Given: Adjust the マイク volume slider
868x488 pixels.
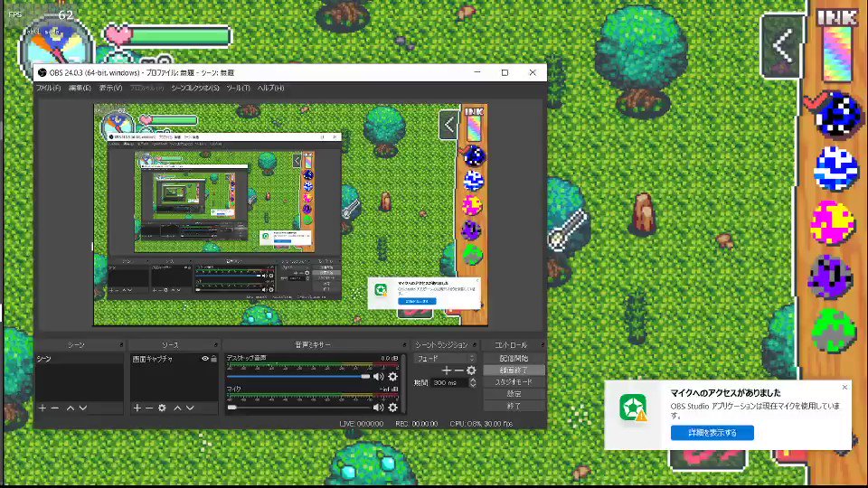Looking at the screenshot, I should 299,408.
